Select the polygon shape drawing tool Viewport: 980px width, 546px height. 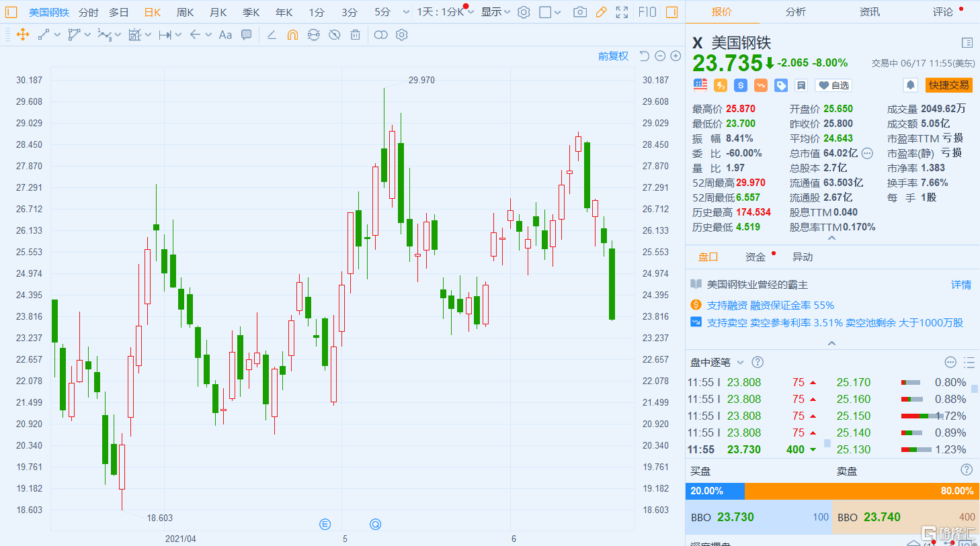pos(74,35)
